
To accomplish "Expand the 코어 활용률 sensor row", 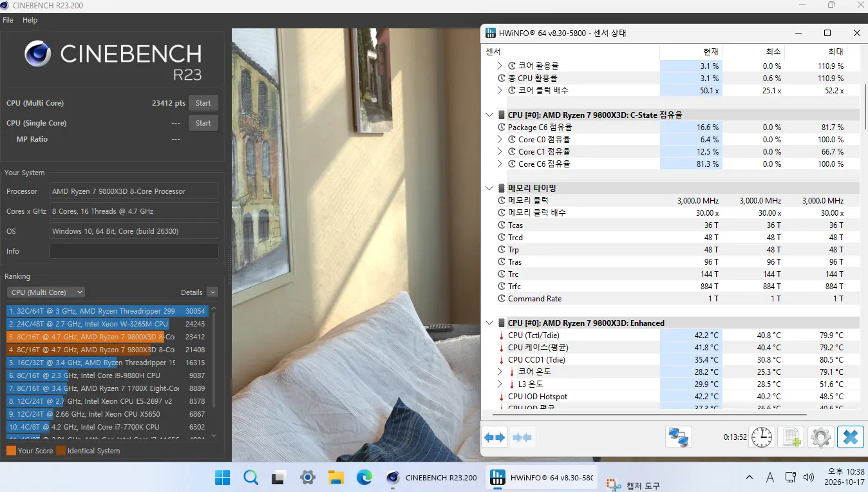I will [x=500, y=66].
